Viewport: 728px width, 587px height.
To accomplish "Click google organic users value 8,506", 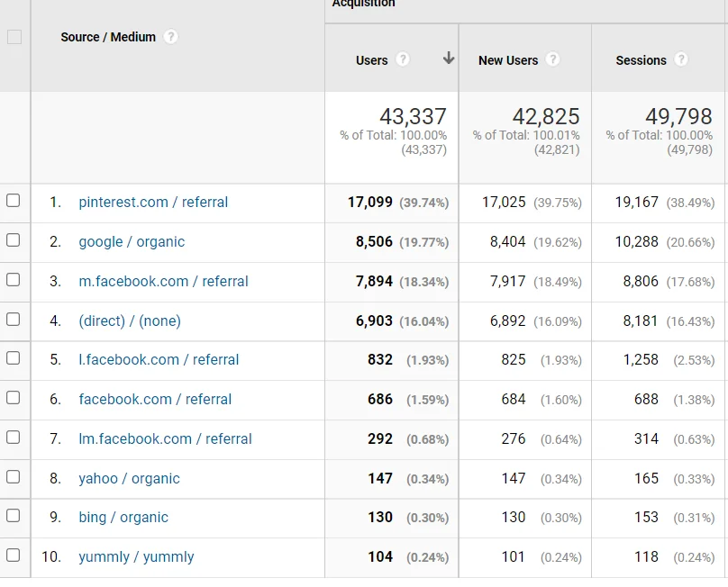I will (374, 242).
